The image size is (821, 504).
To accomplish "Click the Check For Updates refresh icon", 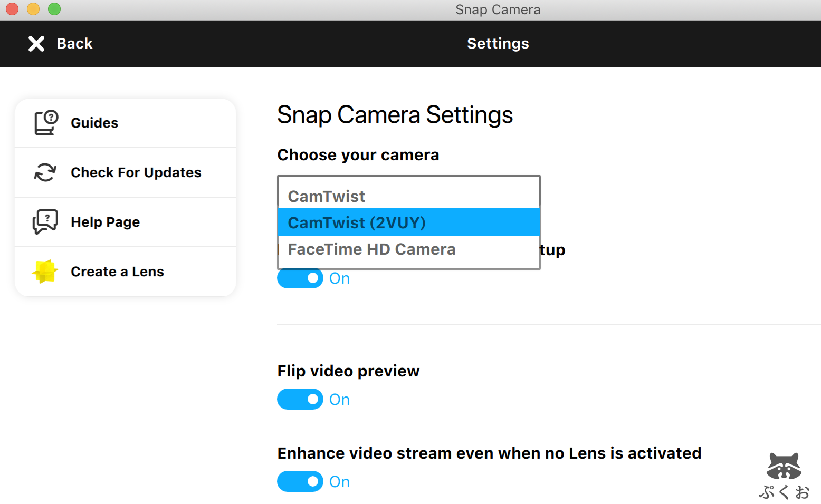I will (45, 172).
